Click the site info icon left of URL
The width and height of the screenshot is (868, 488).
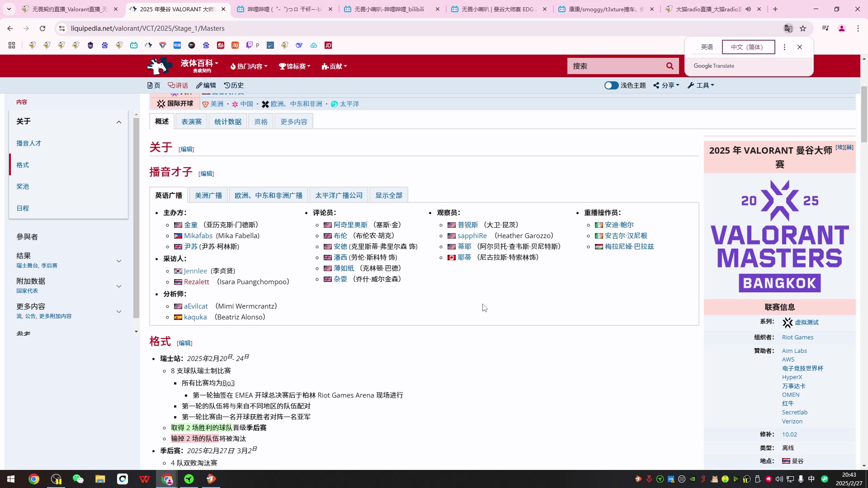click(62, 28)
